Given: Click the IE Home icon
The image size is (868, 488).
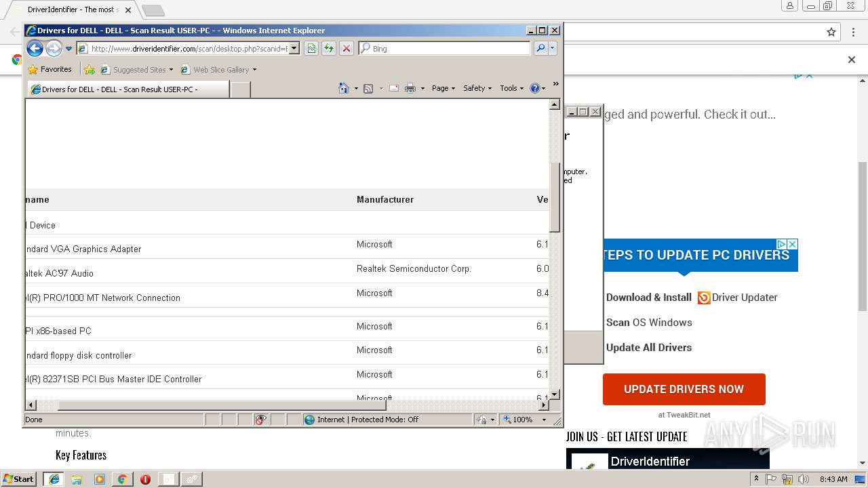Looking at the screenshot, I should click(344, 88).
